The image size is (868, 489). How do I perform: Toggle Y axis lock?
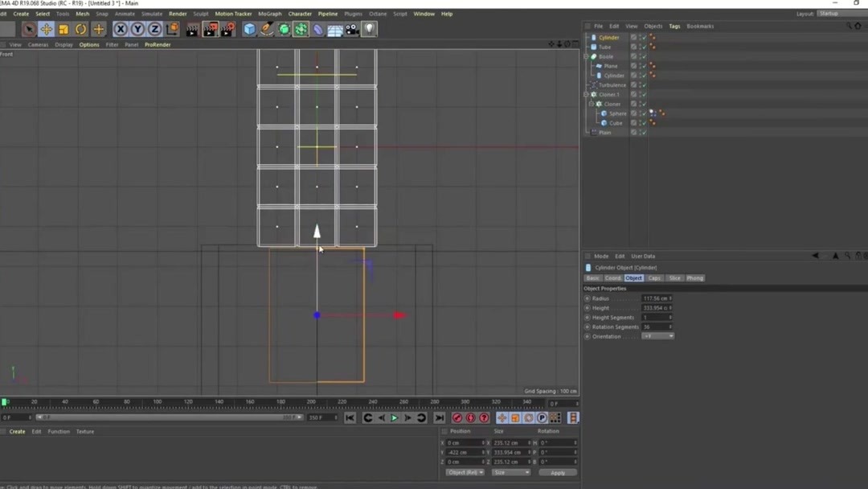point(137,30)
